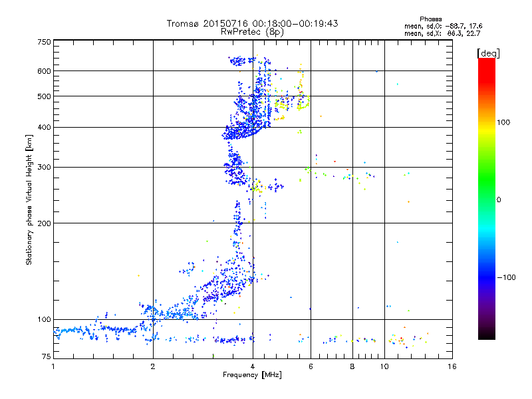The height and width of the screenshot is (399, 532).
Task: Click the colorbar tick label '100'
Action: [503, 122]
